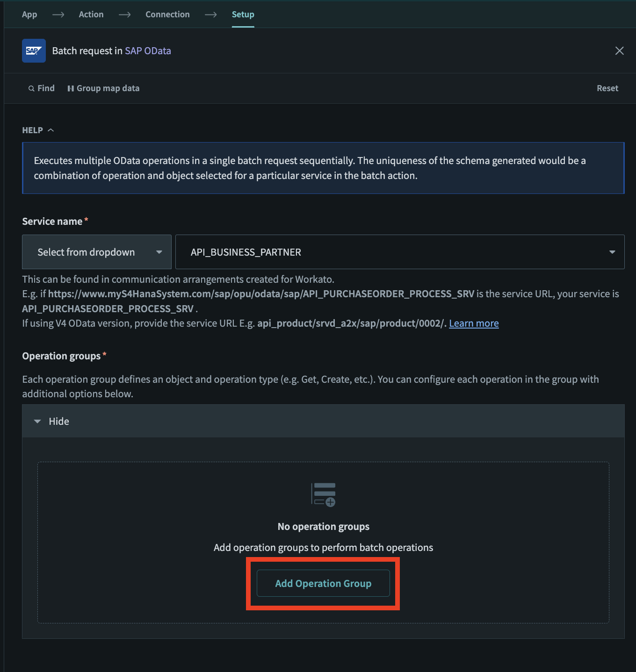The image size is (636, 672).
Task: Click the arrow between App and Action
Action: click(x=58, y=15)
